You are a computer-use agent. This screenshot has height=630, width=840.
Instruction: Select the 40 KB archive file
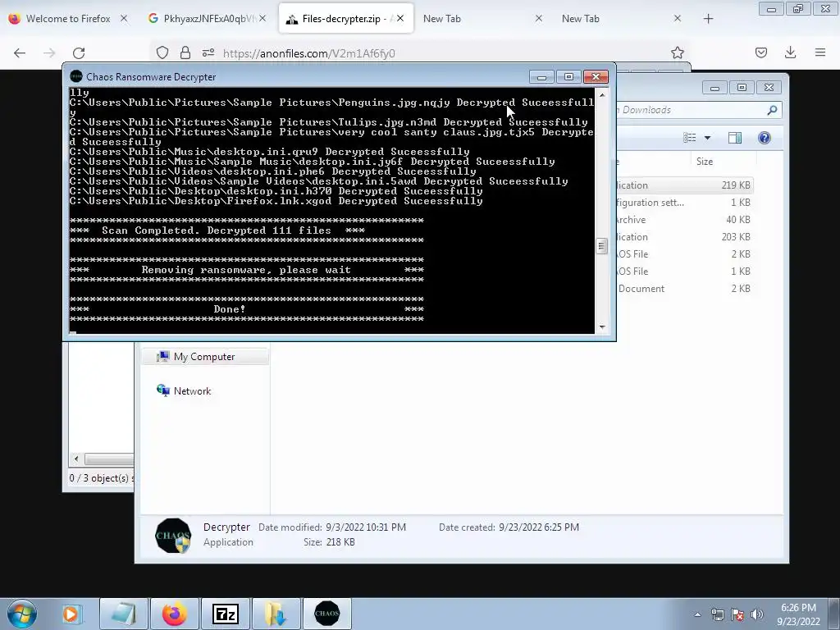click(x=685, y=220)
